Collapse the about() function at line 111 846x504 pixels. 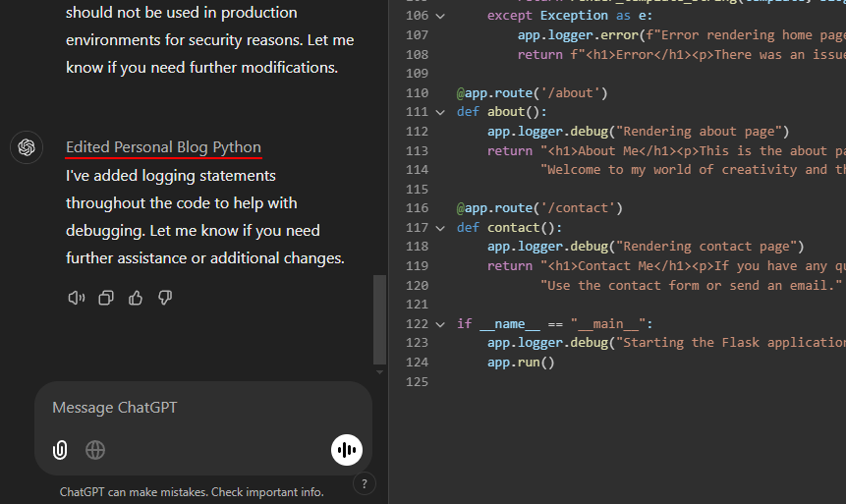point(439,112)
